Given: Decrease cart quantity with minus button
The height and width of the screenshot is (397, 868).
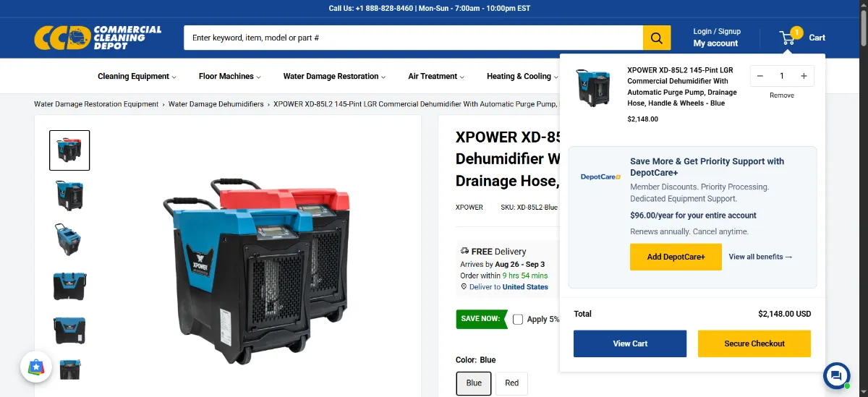Looking at the screenshot, I should tap(760, 76).
